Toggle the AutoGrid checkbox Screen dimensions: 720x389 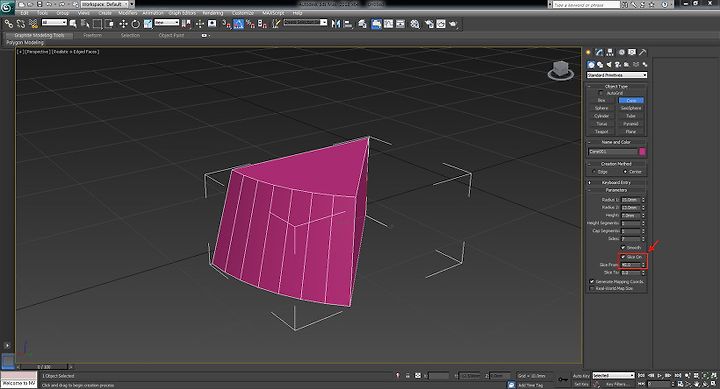(x=601, y=93)
